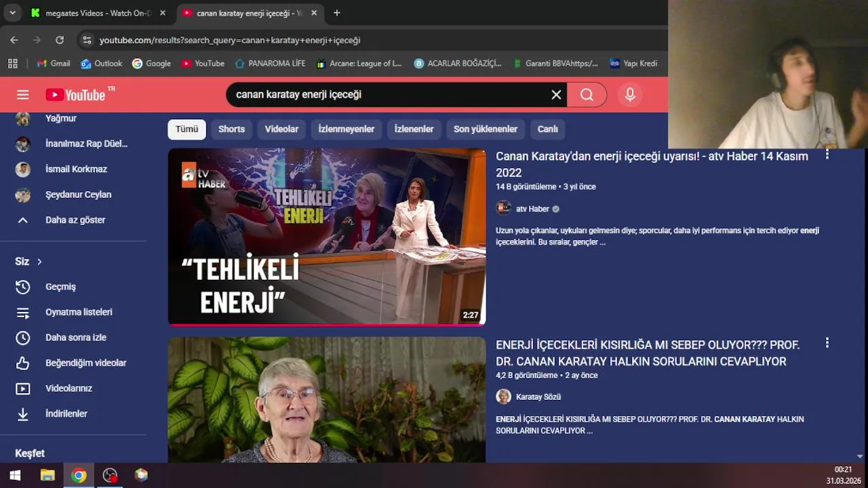Open atv Haber channel avatar
868x488 pixels.
[x=503, y=208]
